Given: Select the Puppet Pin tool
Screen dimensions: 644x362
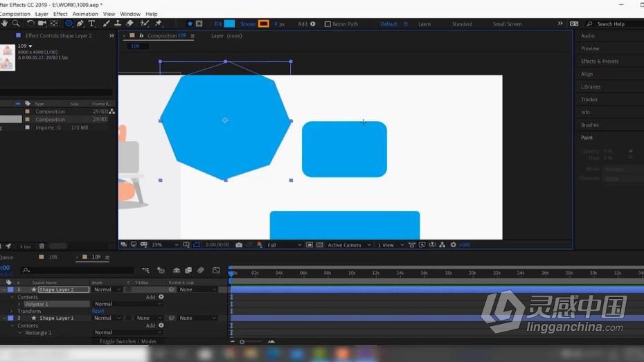Looking at the screenshot, I should 158,24.
